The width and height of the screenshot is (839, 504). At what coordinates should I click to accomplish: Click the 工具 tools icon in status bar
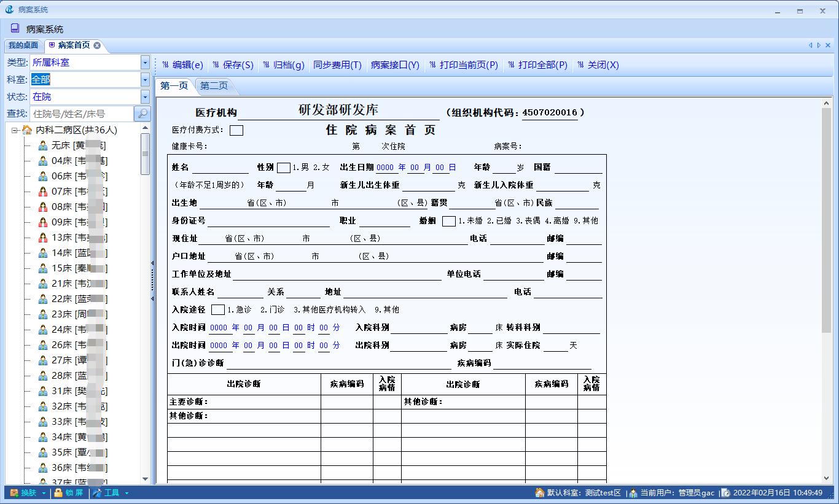pyautogui.click(x=97, y=493)
